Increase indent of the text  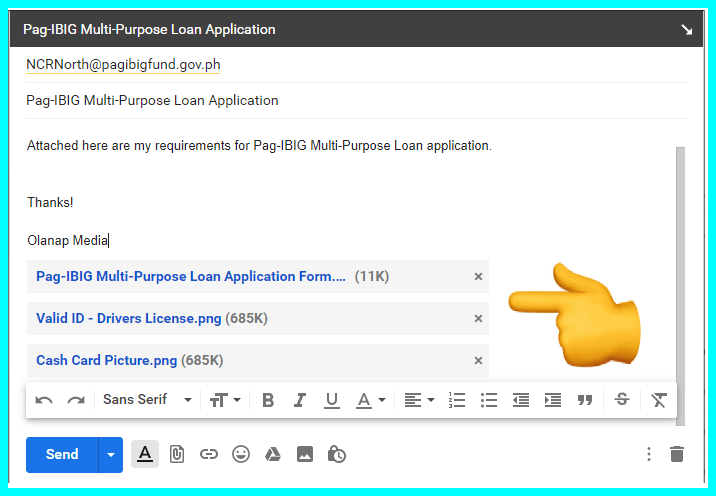pos(553,400)
